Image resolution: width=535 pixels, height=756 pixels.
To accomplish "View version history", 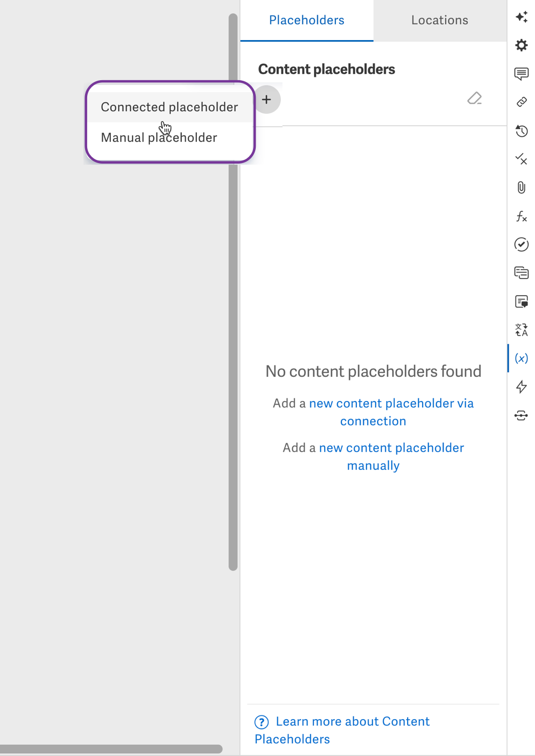I will coord(522,131).
